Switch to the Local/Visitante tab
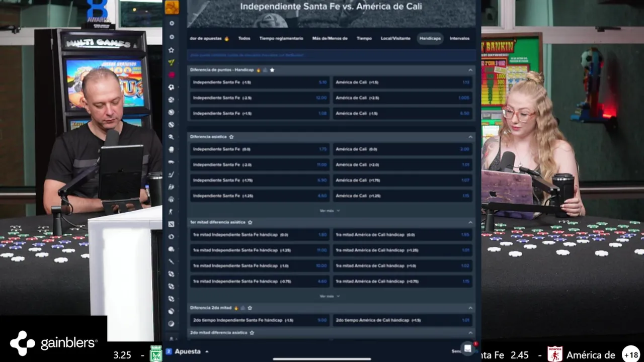The image size is (644, 362). [395, 38]
